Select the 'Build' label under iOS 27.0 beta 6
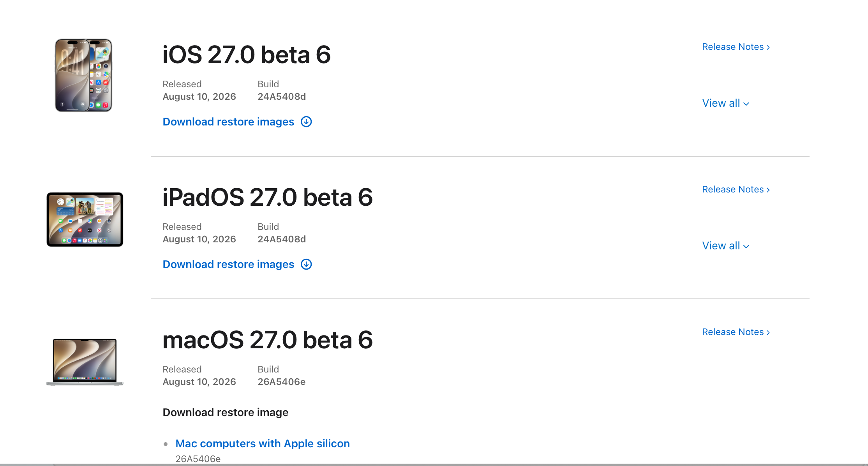 tap(268, 84)
